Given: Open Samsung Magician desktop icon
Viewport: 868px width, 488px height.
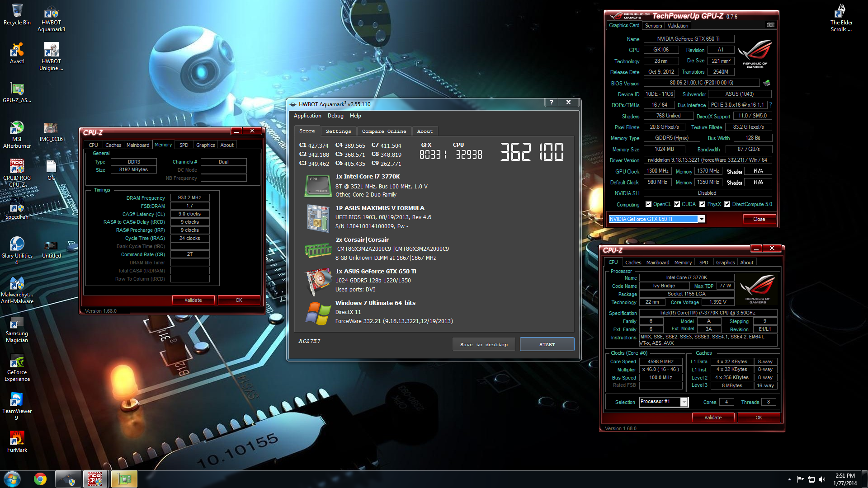Looking at the screenshot, I should coord(17,329).
